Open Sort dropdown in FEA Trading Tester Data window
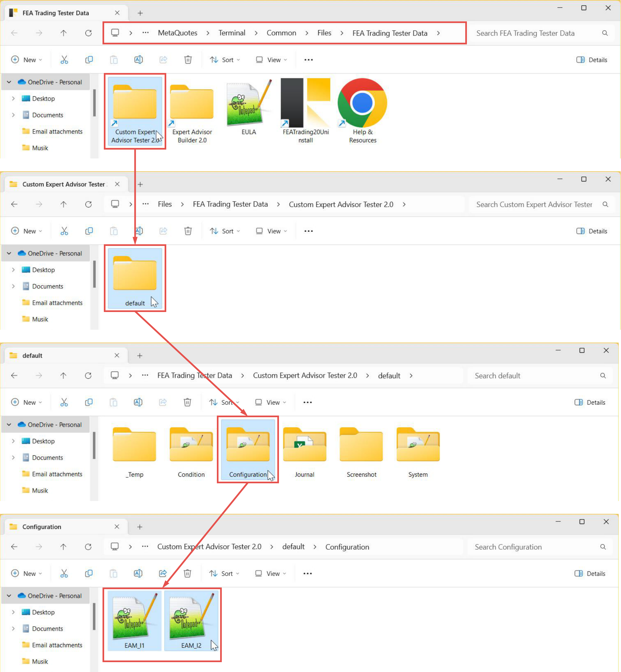The height and width of the screenshot is (672, 621). click(x=225, y=60)
